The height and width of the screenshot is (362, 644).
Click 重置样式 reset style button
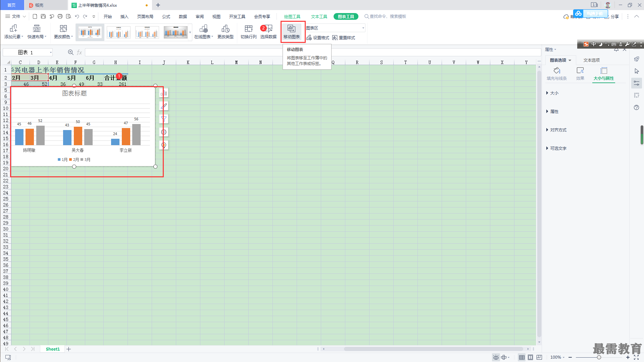coord(344,38)
